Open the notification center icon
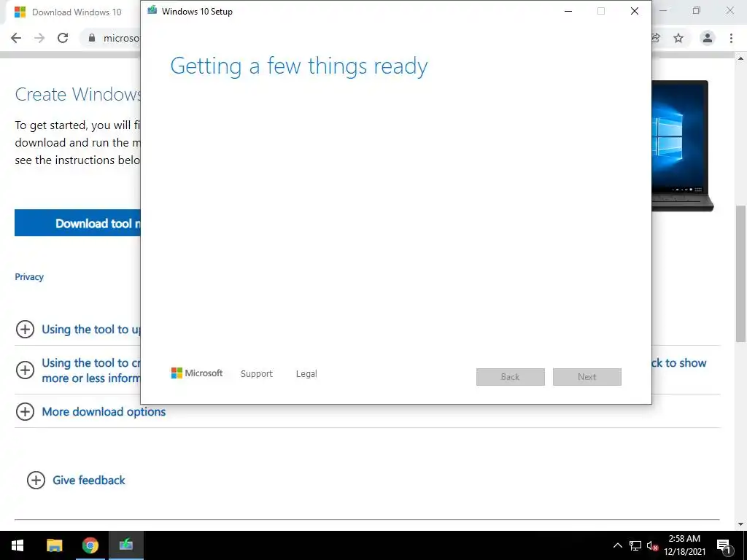The image size is (747, 560). [x=724, y=545]
